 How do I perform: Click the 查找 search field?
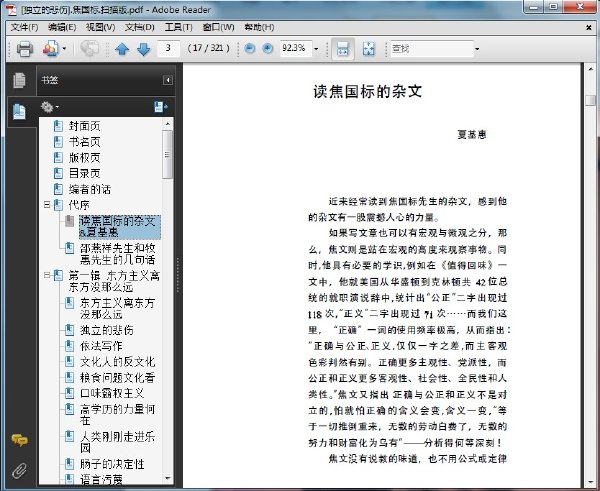coord(432,49)
